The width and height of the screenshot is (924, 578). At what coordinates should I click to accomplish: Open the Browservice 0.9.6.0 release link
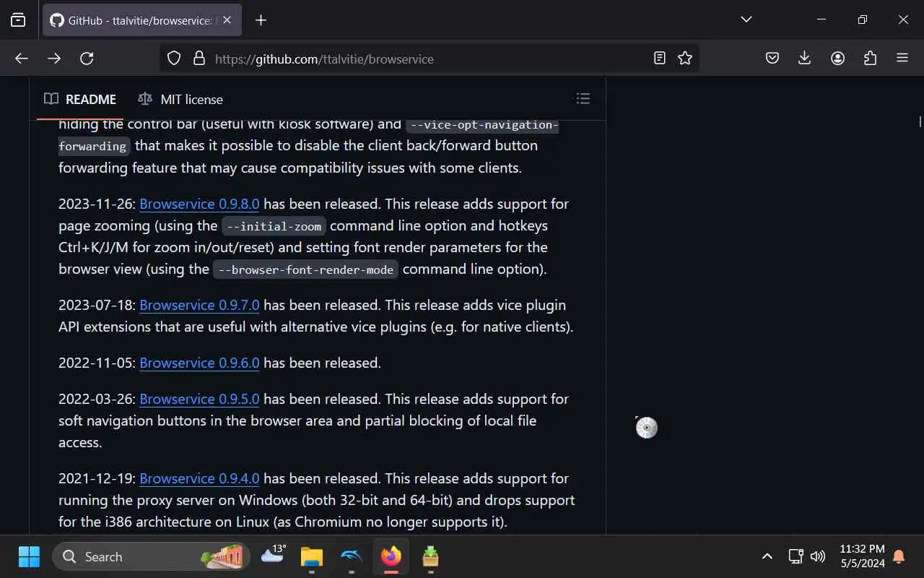point(199,363)
